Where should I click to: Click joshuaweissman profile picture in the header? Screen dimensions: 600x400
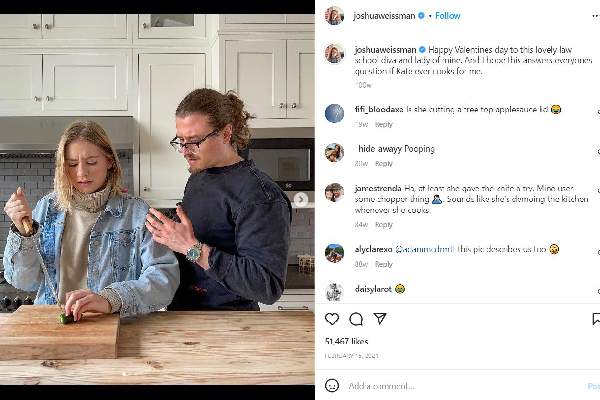(x=334, y=16)
